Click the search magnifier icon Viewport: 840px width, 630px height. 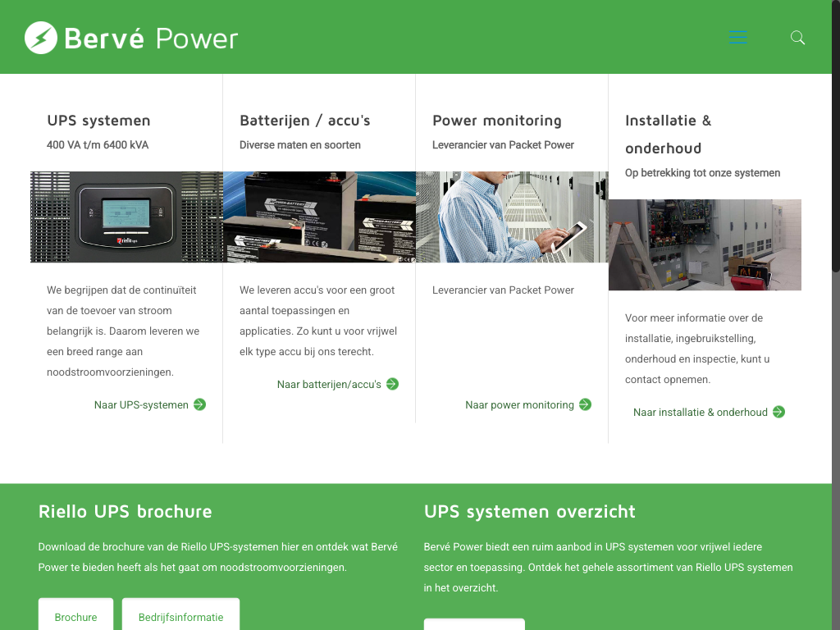pyautogui.click(x=797, y=38)
